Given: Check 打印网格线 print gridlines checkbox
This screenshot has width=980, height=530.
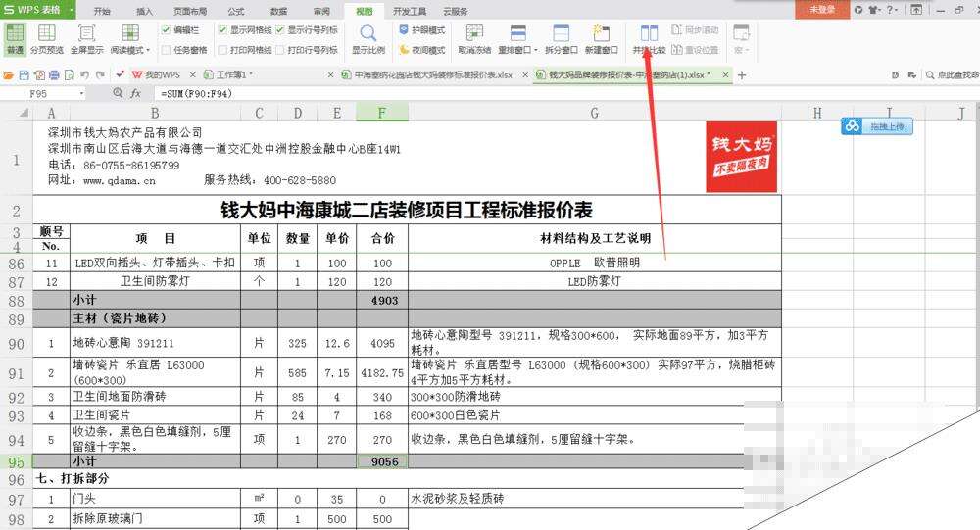Looking at the screenshot, I should tap(222, 49).
